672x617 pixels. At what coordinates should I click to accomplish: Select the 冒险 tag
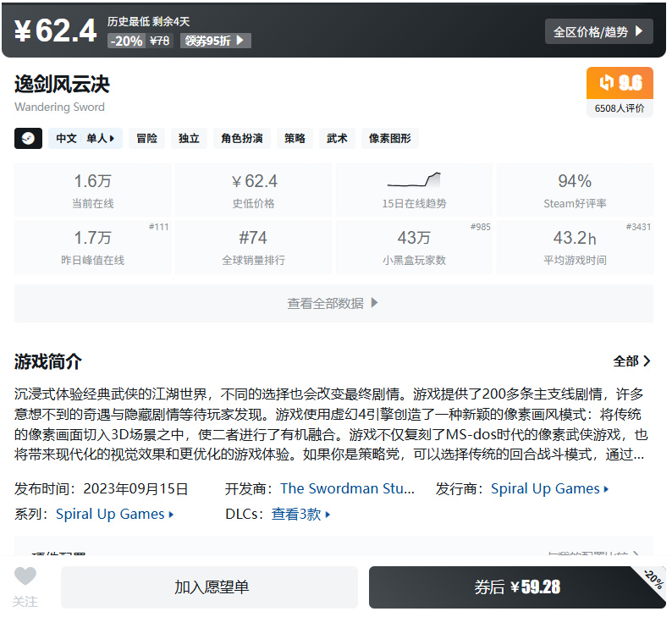pos(146,139)
